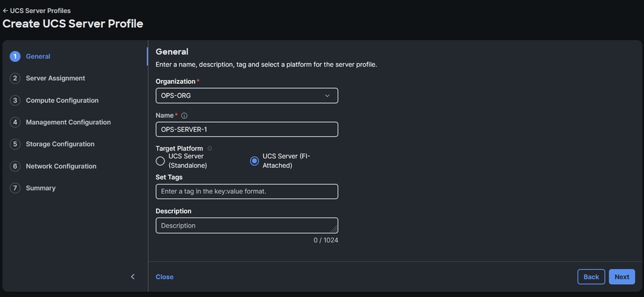The height and width of the screenshot is (297, 644).
Task: Click the Description resize handle
Action: pos(335,230)
